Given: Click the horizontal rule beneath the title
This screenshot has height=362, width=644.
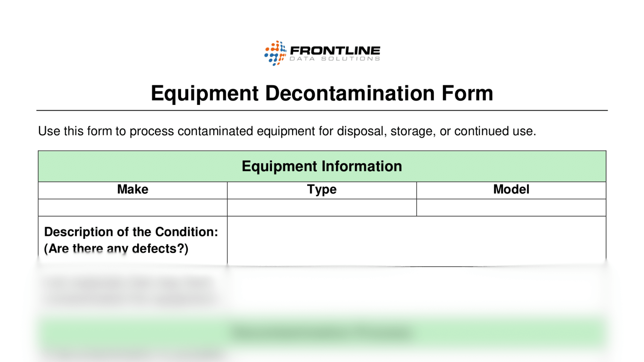Looking at the screenshot, I should pos(322,110).
